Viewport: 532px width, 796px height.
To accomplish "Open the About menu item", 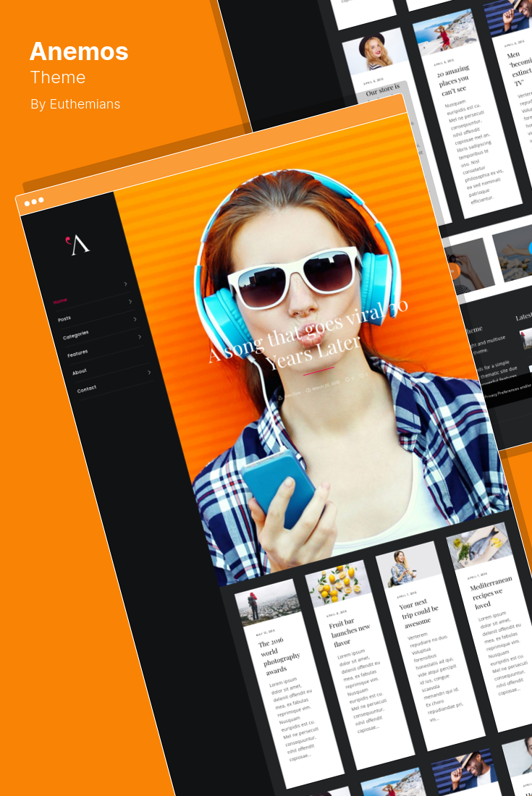I will point(79,372).
